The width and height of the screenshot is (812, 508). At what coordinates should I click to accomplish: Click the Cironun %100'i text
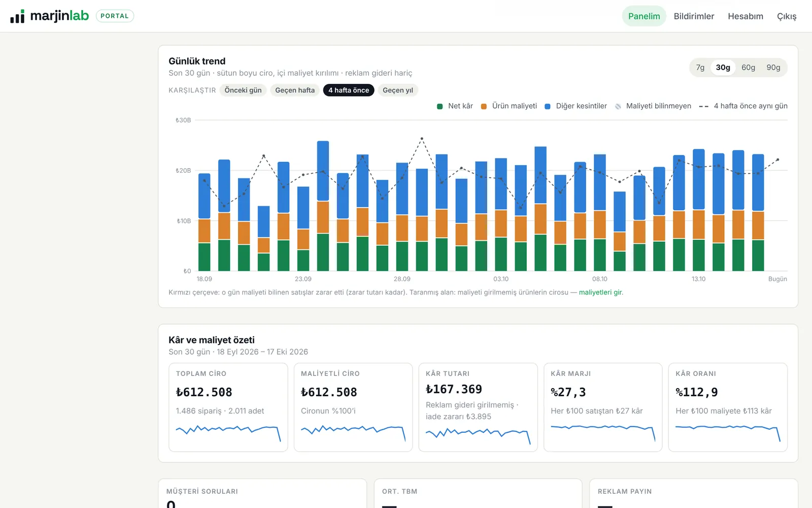[328, 411]
